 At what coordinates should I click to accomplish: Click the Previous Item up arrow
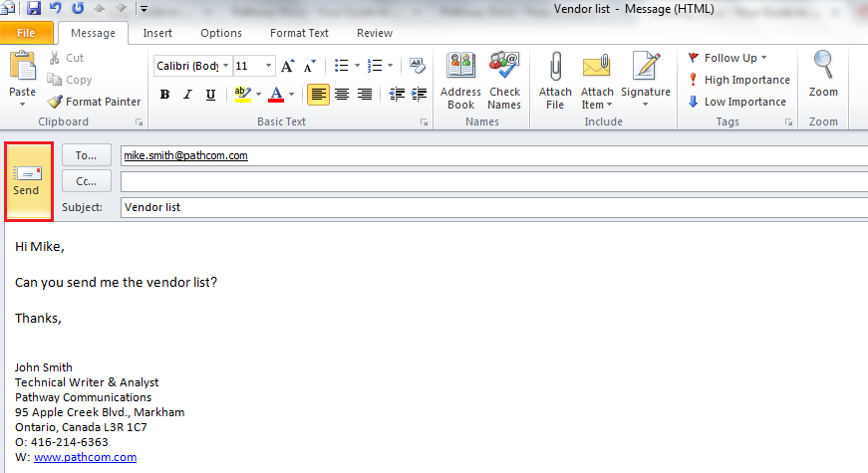coord(99,8)
